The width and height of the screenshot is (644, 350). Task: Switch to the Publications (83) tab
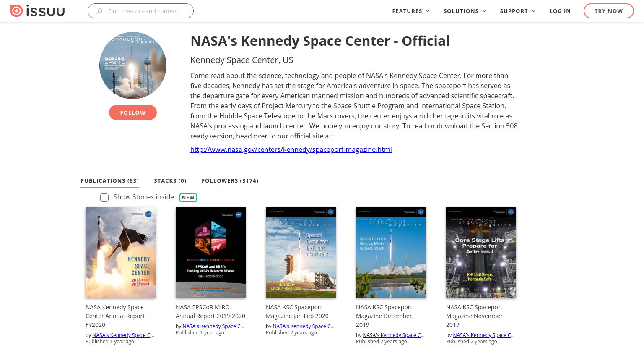(109, 180)
